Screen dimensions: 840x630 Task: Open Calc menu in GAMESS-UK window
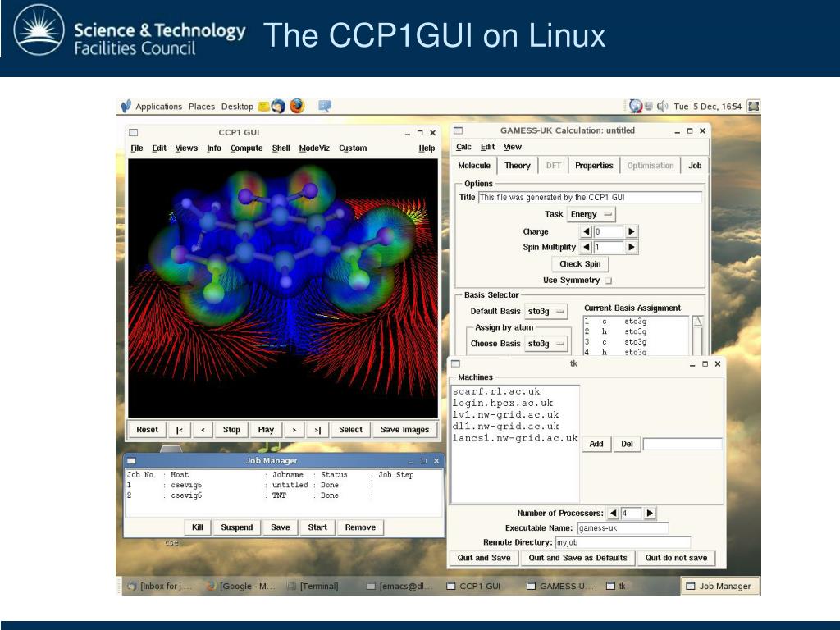(463, 147)
